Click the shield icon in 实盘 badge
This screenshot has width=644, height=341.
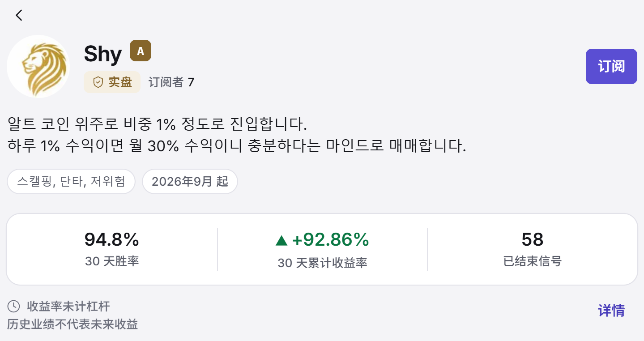click(x=98, y=82)
